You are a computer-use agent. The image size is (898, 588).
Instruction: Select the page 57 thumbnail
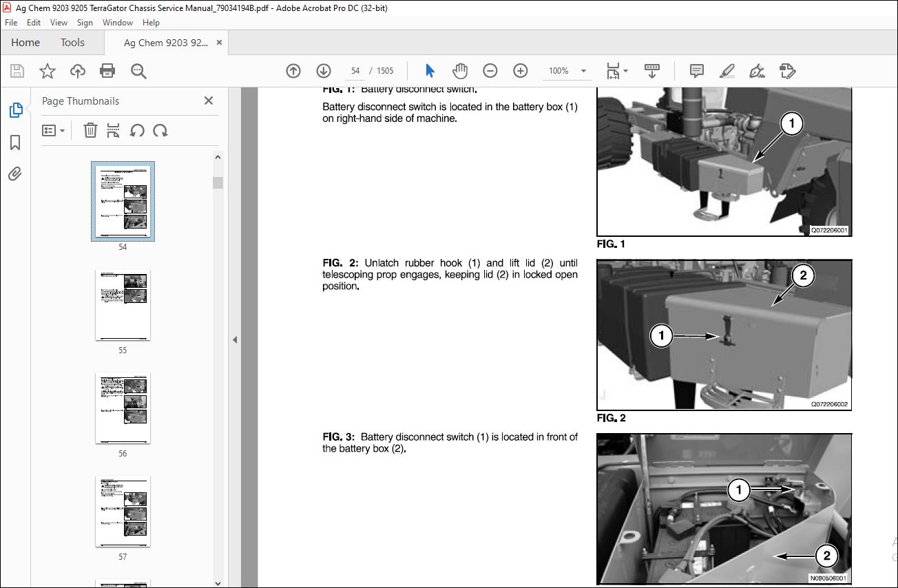click(123, 511)
